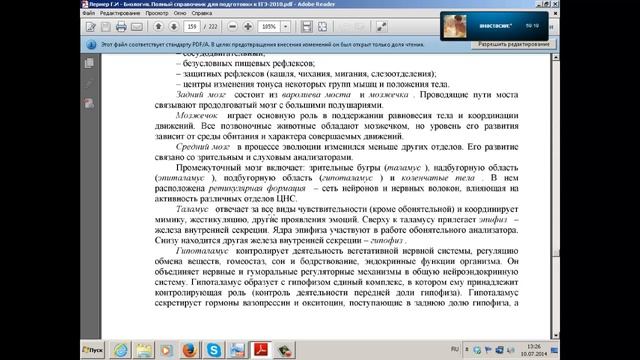Open media player icon on taskbar
This screenshot has width=640, height=360.
click(167, 350)
